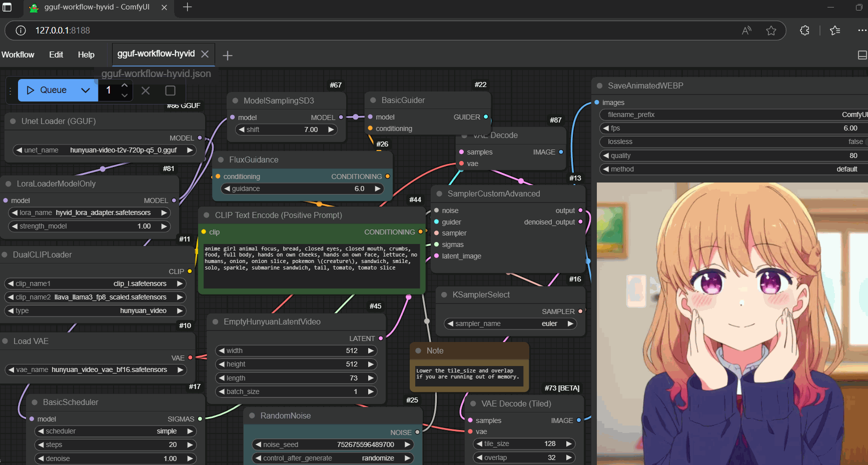Collapse the FluxGuidance node
Viewport: 868px width, 465px height.
221,159
